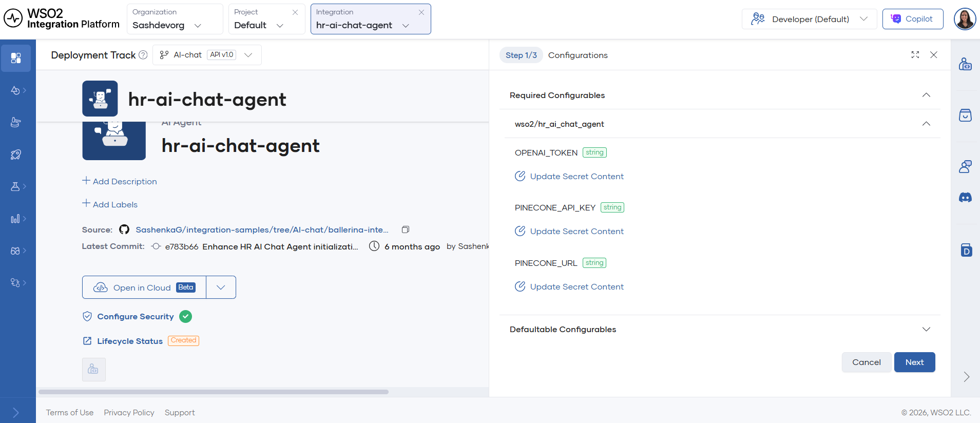Open the Discord icon in right rail
This screenshot has width=980, height=423.
pyautogui.click(x=966, y=198)
